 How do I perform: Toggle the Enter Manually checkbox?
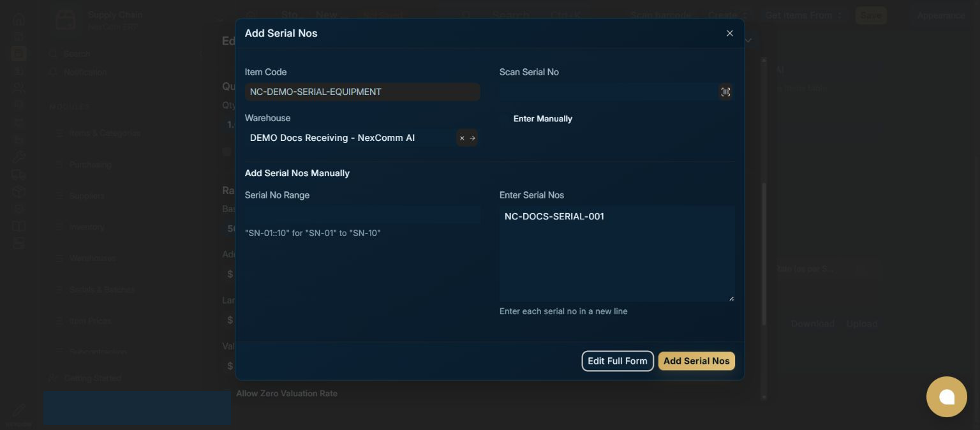504,119
